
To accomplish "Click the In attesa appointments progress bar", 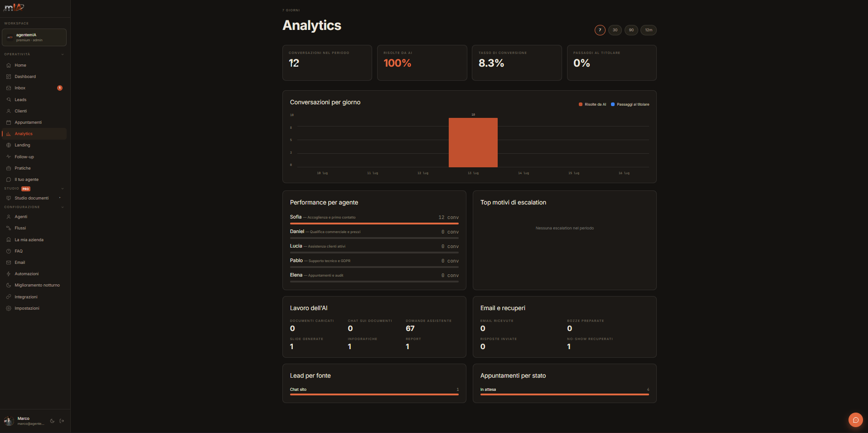I will point(565,394).
